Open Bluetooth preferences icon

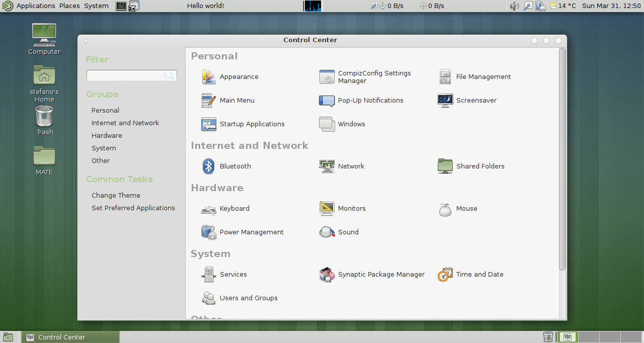click(x=209, y=166)
